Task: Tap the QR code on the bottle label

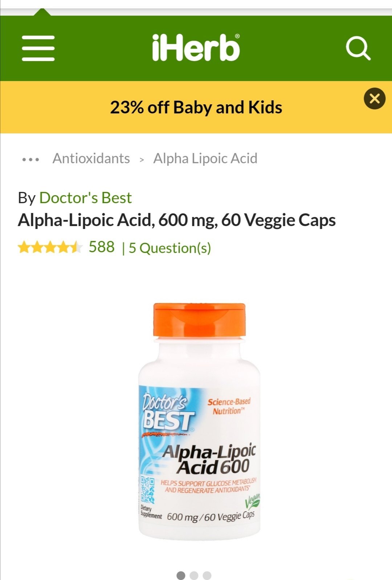Action: coord(148,490)
